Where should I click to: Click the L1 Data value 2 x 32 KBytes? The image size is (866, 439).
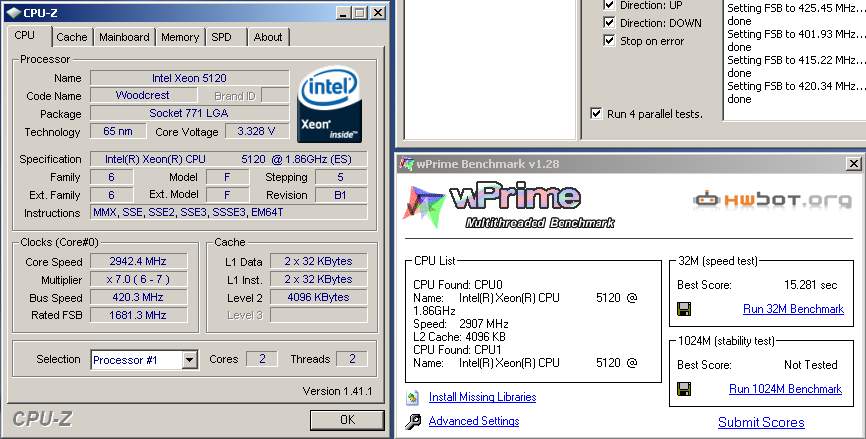pyautogui.click(x=318, y=261)
